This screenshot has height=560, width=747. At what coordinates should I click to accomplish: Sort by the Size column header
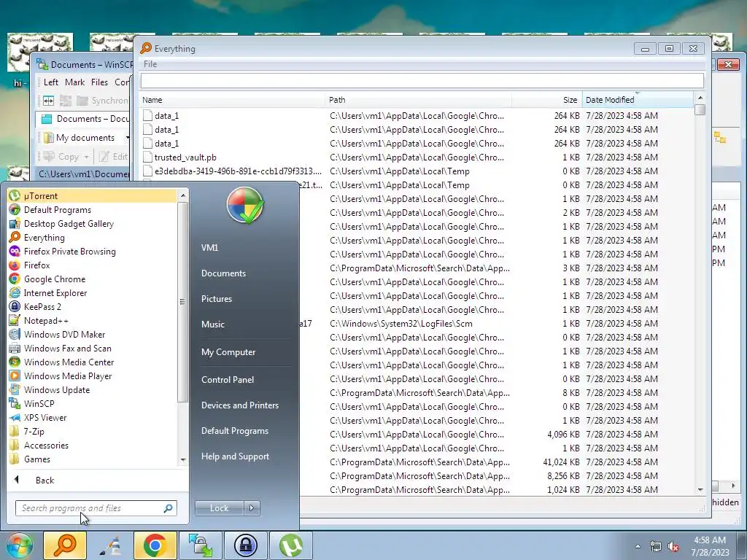point(547,100)
